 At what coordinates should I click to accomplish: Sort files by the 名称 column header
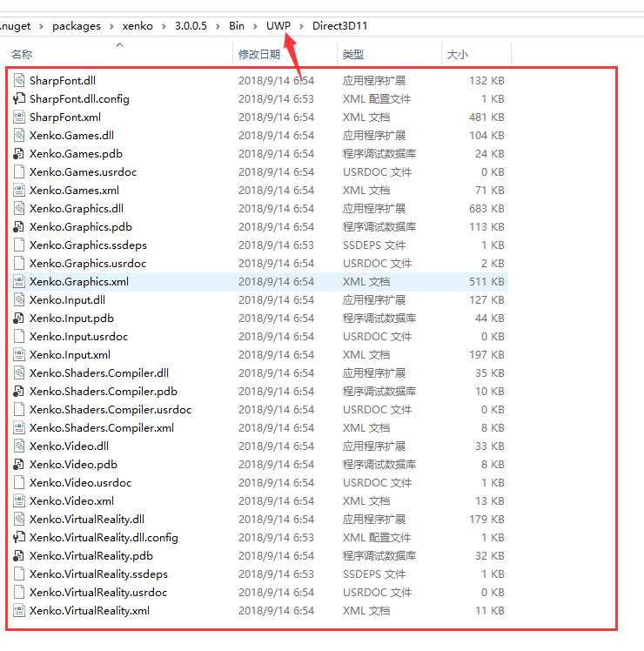[x=22, y=54]
